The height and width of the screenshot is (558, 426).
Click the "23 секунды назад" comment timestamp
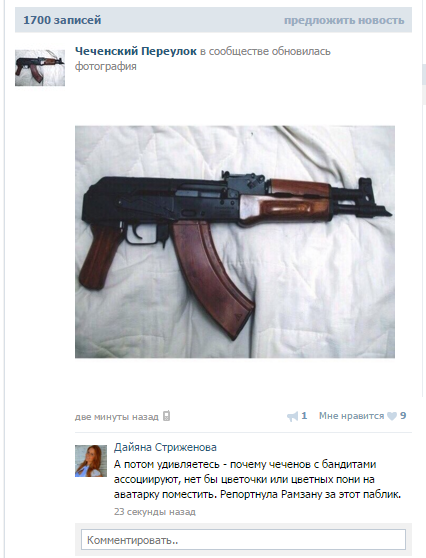point(155,512)
